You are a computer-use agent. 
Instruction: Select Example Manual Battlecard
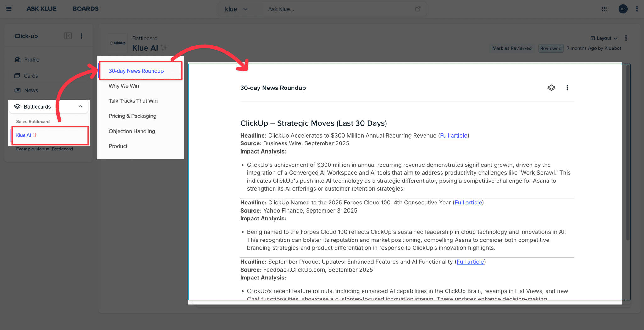click(x=44, y=149)
